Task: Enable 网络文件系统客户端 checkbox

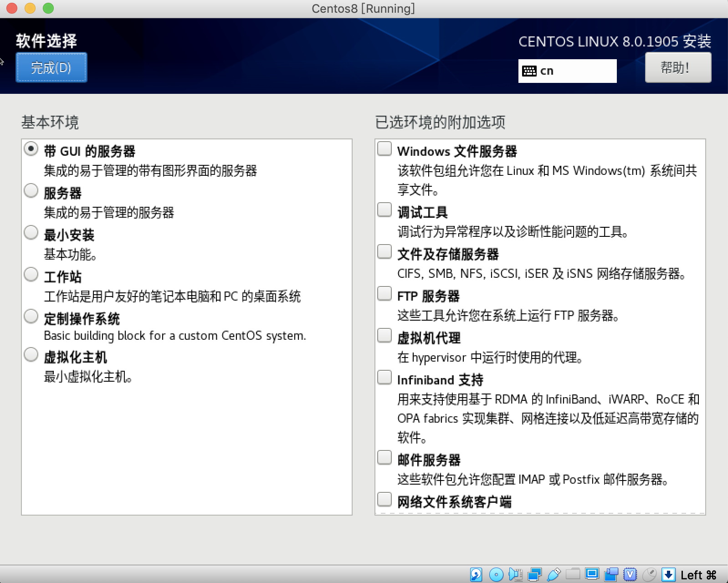Action: pos(385,499)
